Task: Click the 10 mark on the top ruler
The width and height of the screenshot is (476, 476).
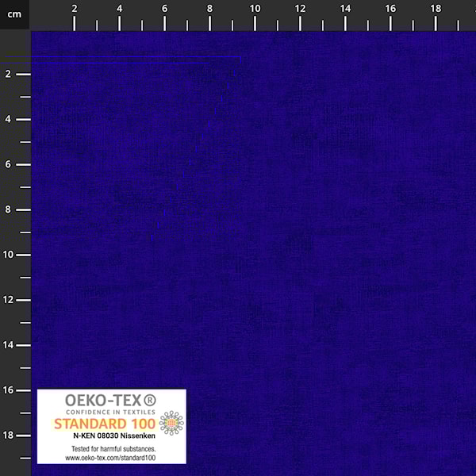Action: click(x=255, y=8)
